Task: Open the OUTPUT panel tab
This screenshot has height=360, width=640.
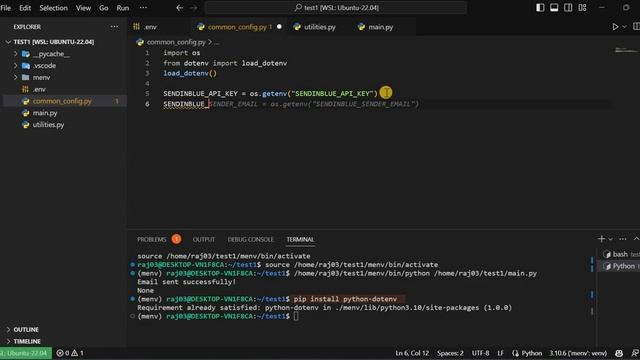Action: pyautogui.click(x=204, y=240)
